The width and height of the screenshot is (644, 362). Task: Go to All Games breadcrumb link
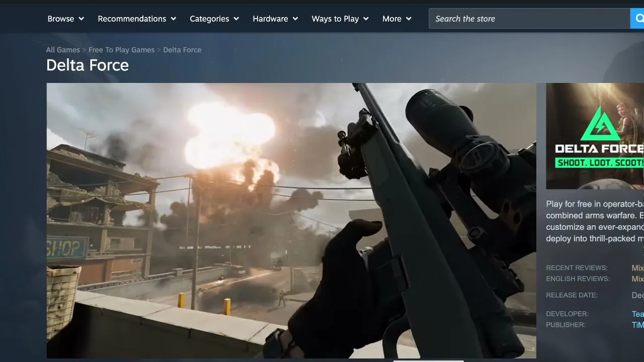click(x=63, y=50)
